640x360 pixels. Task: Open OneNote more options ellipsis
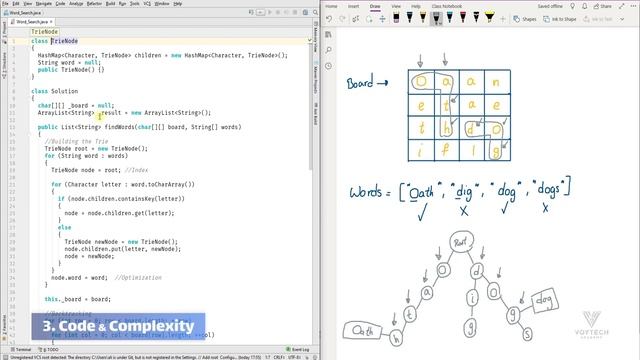[x=633, y=6]
